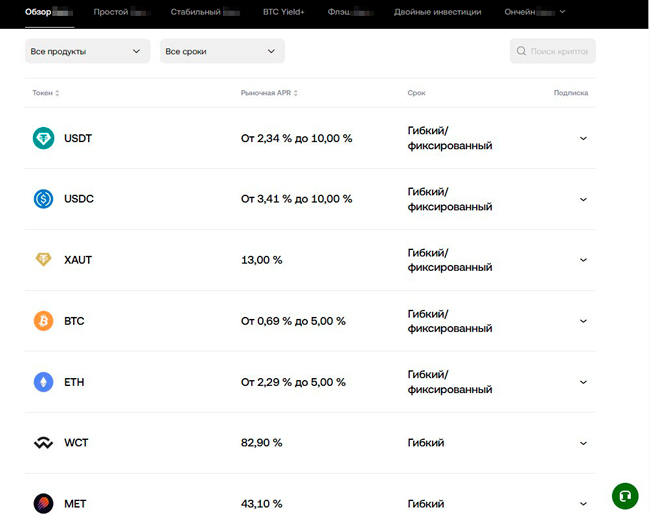Open the Двойные инвестиции tab
The width and height of the screenshot is (650, 515).
click(438, 12)
